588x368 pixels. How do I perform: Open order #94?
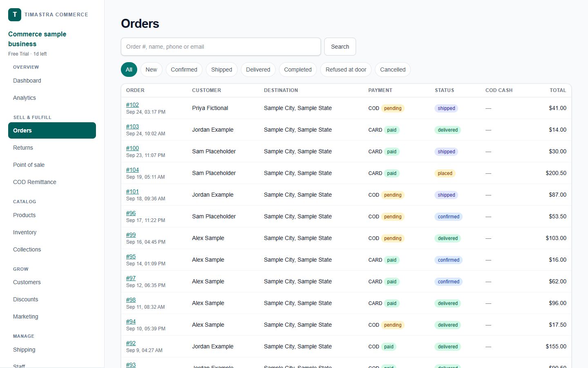tap(131, 321)
